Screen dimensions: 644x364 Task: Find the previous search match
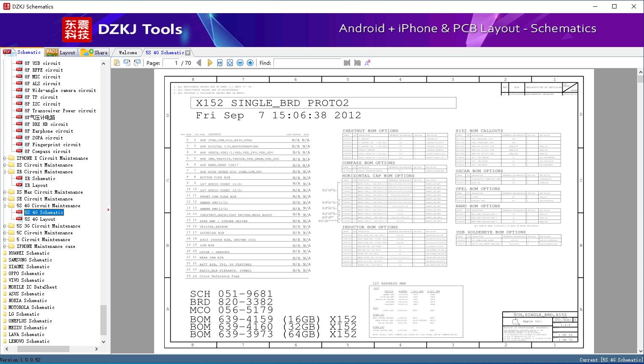click(347, 63)
